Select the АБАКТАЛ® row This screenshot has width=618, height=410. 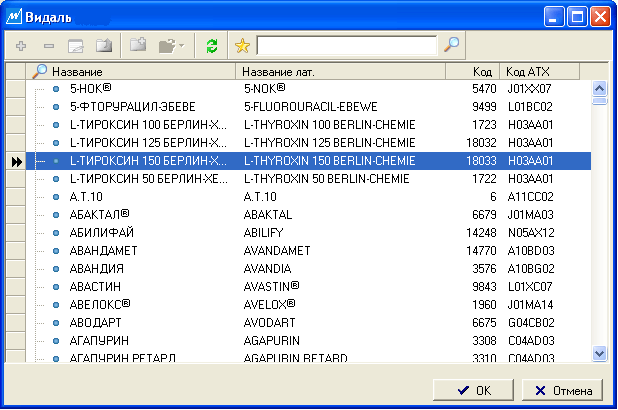pos(308,215)
